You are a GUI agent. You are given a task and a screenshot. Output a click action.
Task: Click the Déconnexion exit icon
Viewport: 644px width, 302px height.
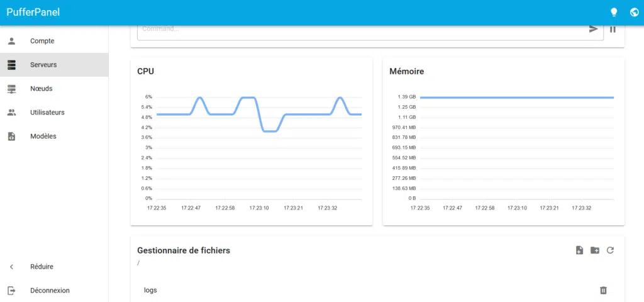click(11, 291)
